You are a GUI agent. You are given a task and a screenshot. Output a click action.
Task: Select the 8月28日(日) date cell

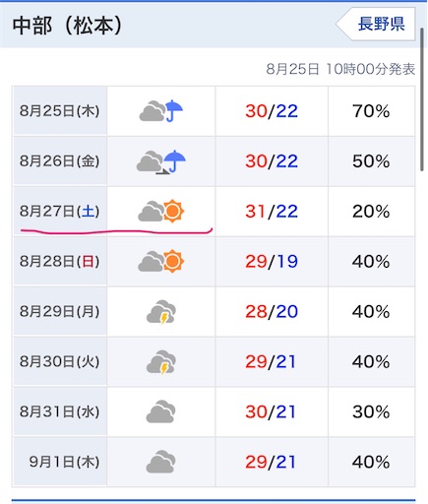point(60,262)
